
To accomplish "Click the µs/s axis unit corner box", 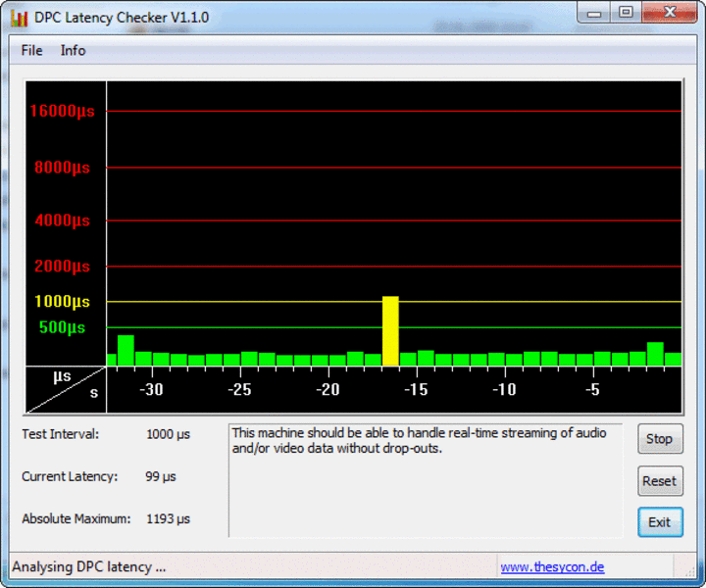I will [x=66, y=390].
